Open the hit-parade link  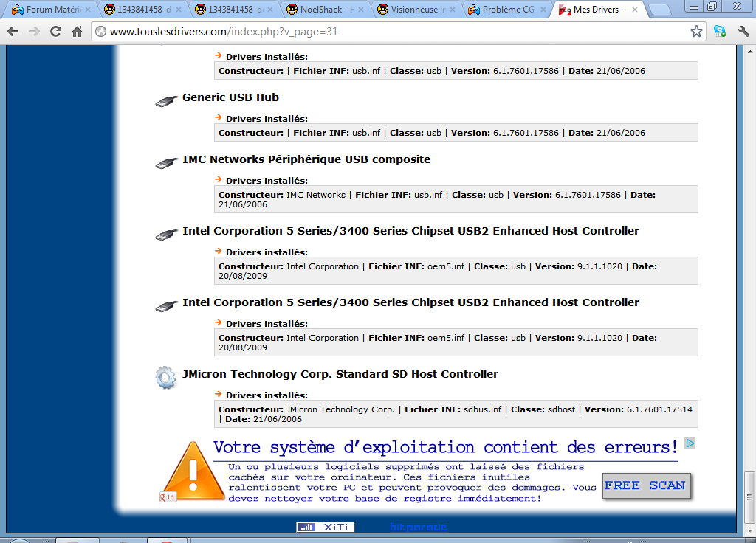click(x=419, y=527)
